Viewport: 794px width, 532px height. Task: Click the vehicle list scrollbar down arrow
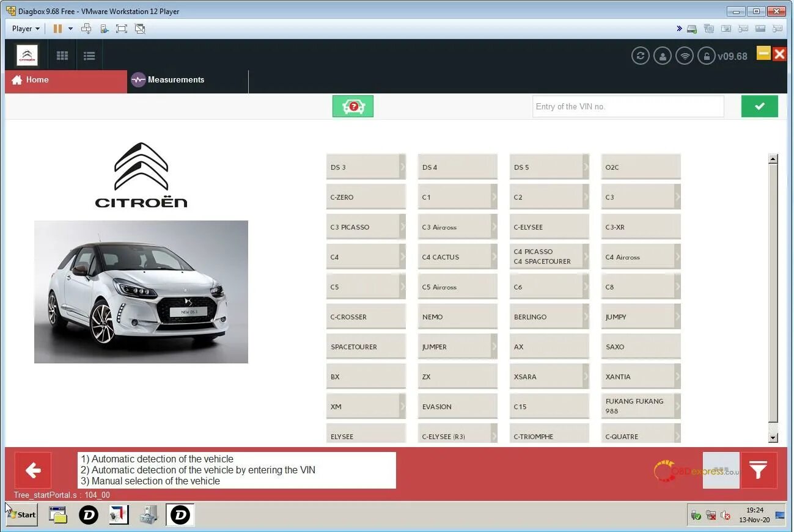(x=773, y=437)
